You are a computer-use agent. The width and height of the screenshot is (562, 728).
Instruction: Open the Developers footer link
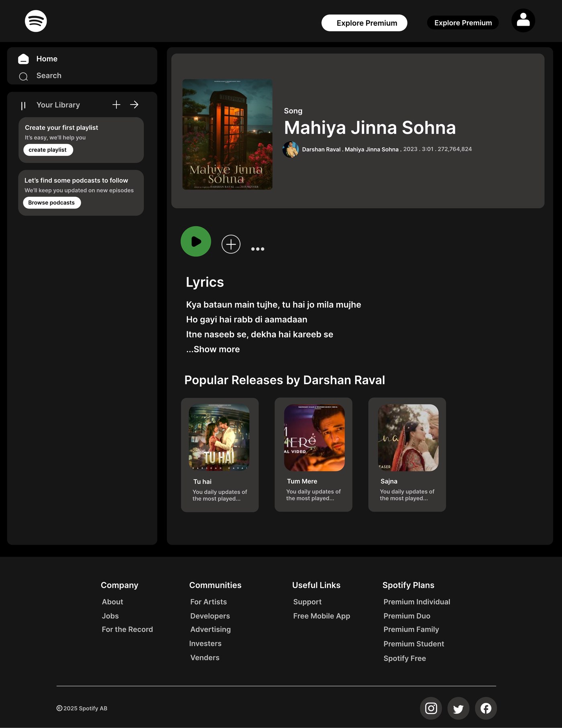[x=210, y=616]
